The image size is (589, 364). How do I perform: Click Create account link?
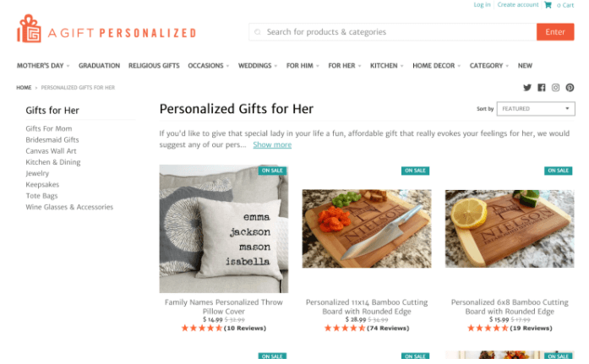pyautogui.click(x=518, y=4)
